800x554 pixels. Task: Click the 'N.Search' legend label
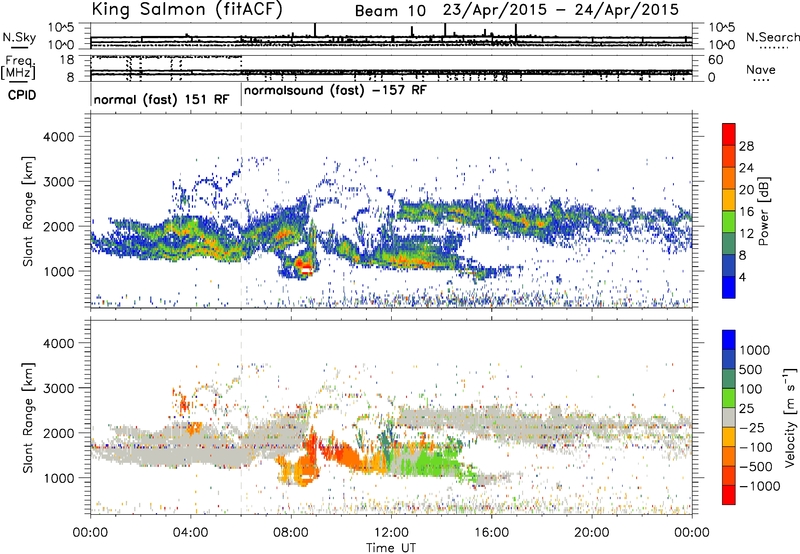772,37
